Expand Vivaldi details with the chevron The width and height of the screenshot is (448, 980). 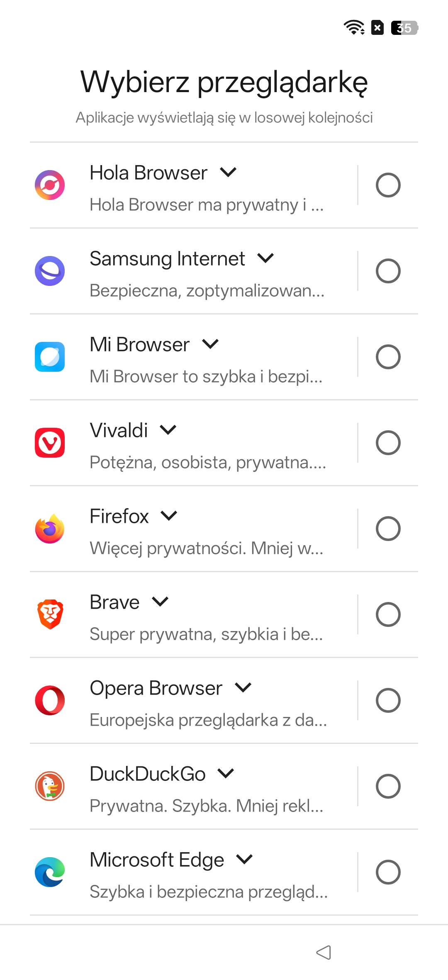point(168,430)
